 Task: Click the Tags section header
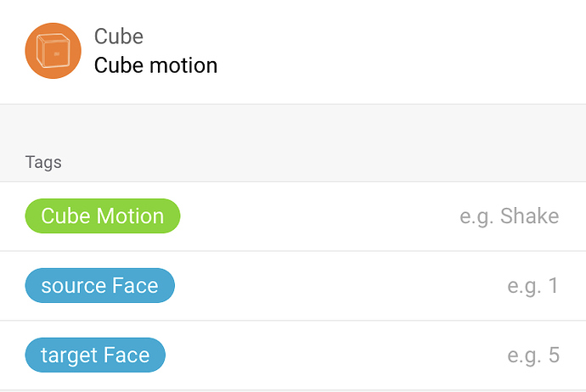43,162
